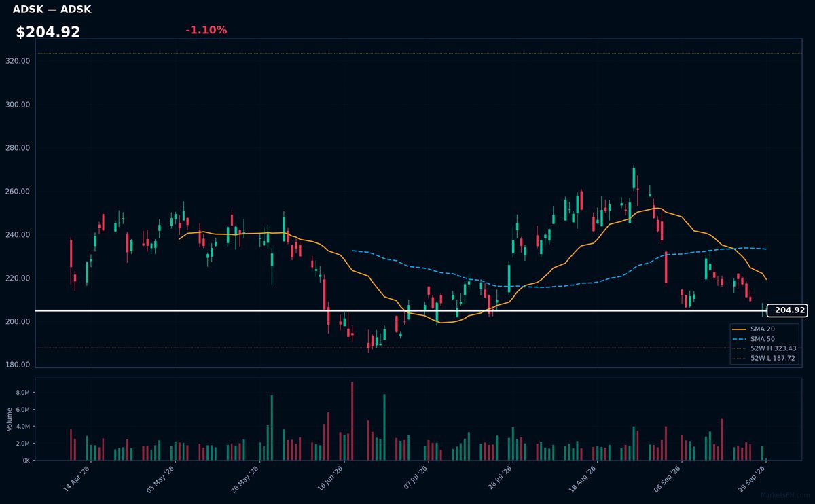Click the 200.00 price axis label
Viewport: 815px width, 504px height.
(18, 321)
